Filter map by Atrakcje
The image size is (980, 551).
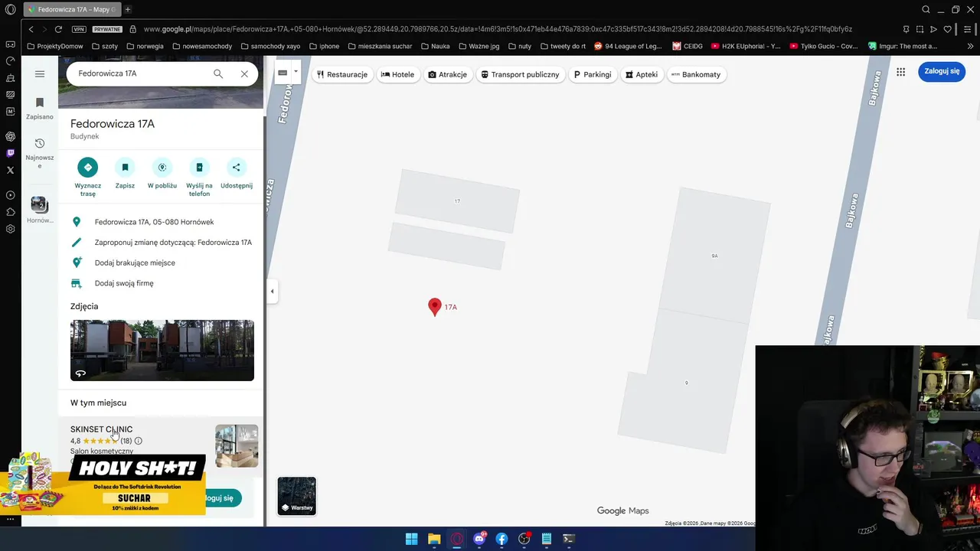[448, 75]
